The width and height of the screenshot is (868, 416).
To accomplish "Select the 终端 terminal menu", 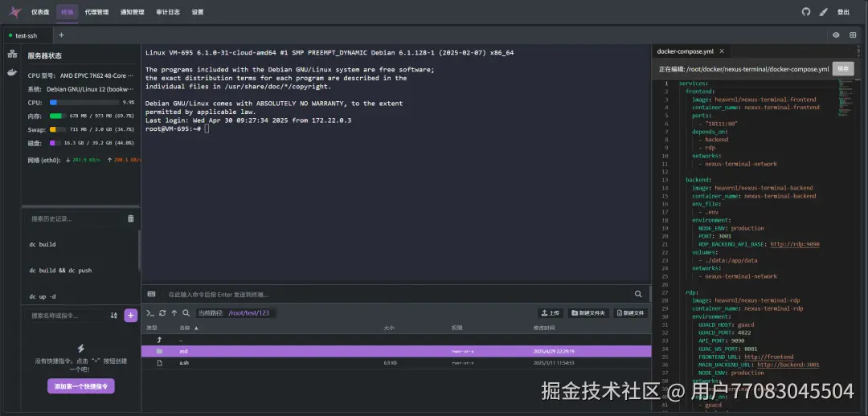I will [67, 12].
